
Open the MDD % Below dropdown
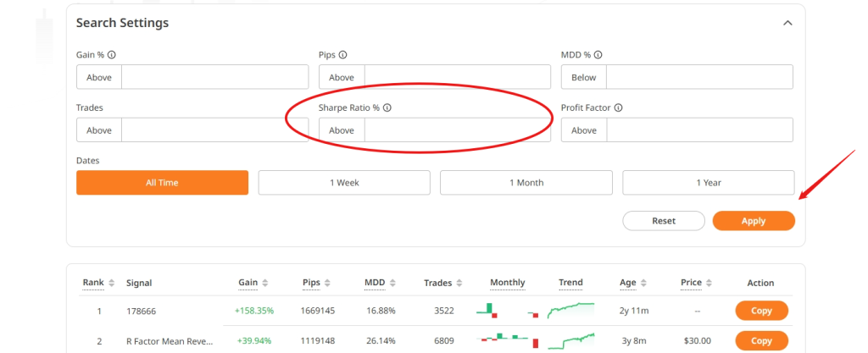[584, 77]
